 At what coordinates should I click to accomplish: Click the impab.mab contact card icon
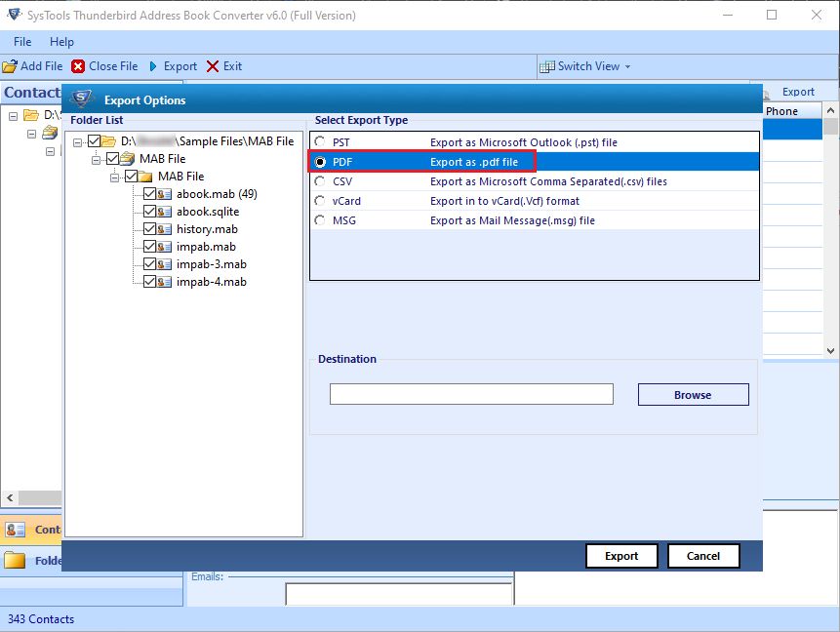coord(165,247)
